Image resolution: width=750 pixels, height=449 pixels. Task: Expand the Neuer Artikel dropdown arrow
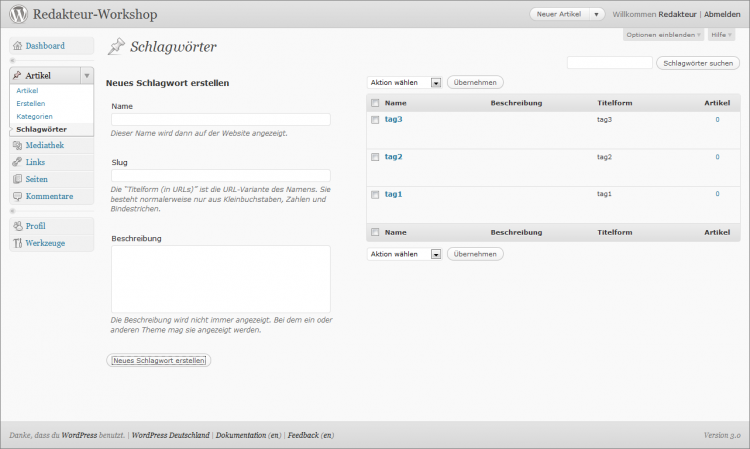597,15
